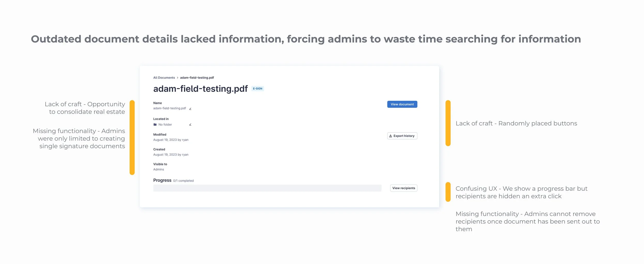The width and height of the screenshot is (644, 264).
Task: Click the edit pencil next to No folder
Action: [190, 125]
